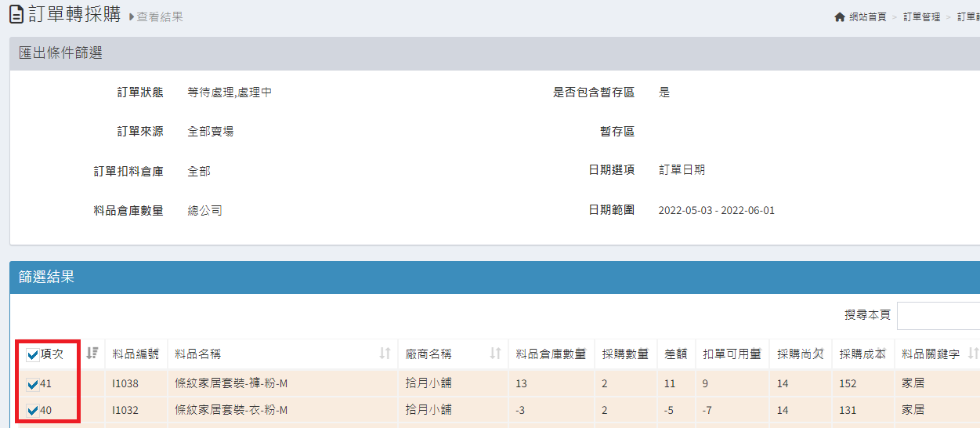Click the 採購數量 column header

pyautogui.click(x=625, y=354)
